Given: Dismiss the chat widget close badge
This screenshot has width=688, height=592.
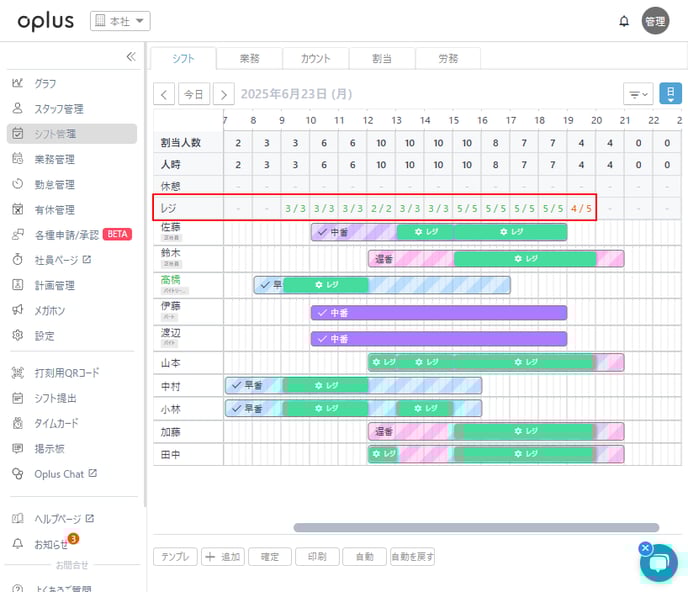Looking at the screenshot, I should (645, 548).
